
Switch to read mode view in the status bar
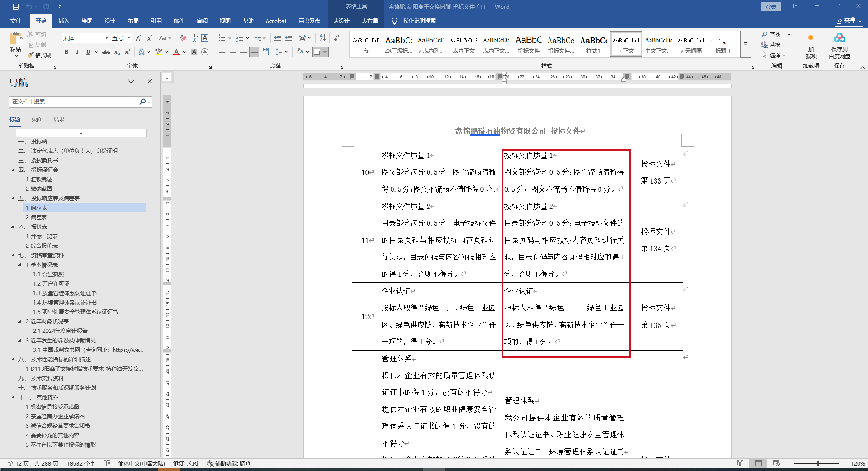(x=740, y=463)
